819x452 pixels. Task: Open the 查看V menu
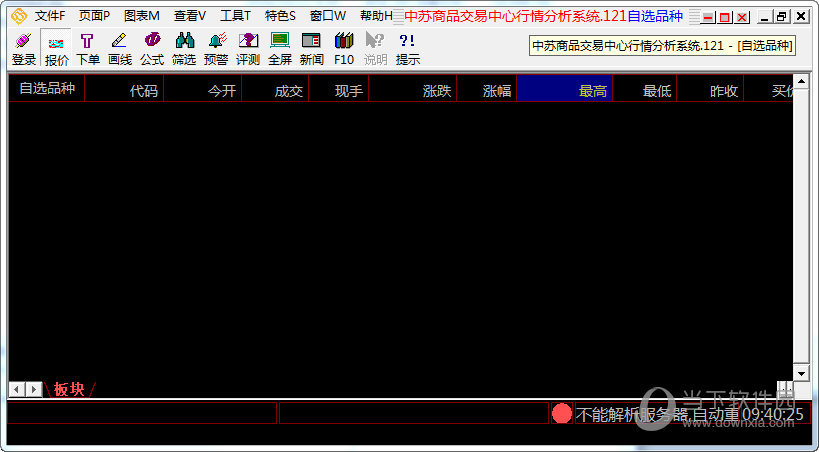pos(190,16)
